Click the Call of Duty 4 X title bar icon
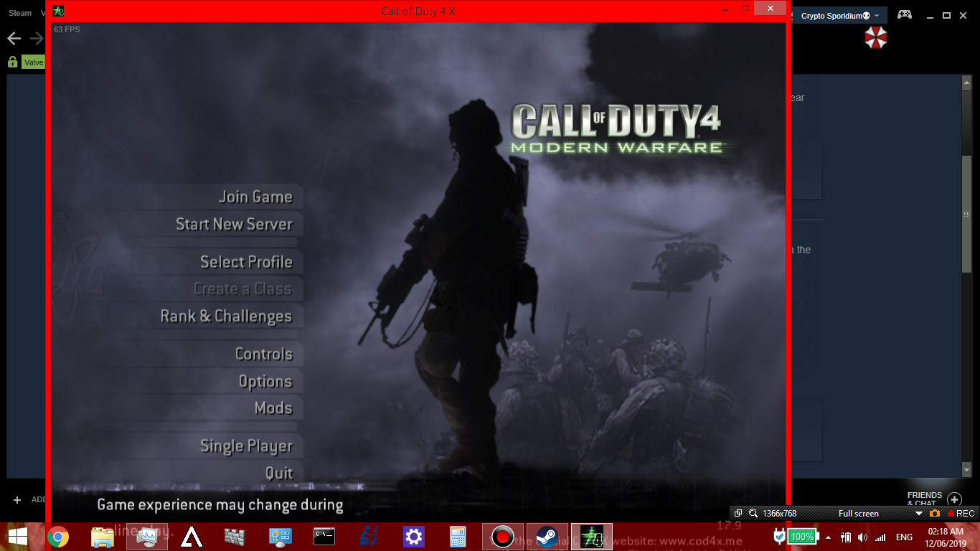The image size is (980, 551). click(58, 11)
